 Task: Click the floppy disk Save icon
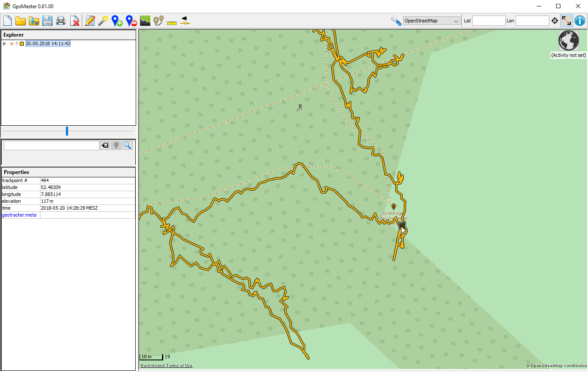click(x=47, y=21)
